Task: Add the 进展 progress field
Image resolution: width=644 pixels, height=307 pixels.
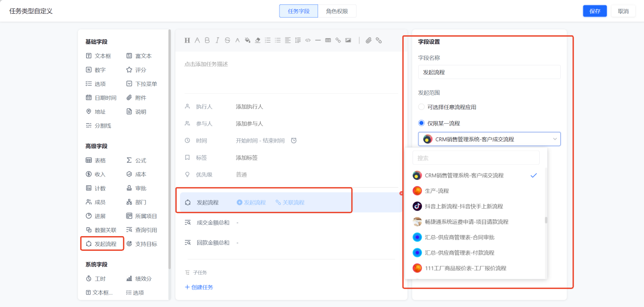Action: pyautogui.click(x=95, y=216)
